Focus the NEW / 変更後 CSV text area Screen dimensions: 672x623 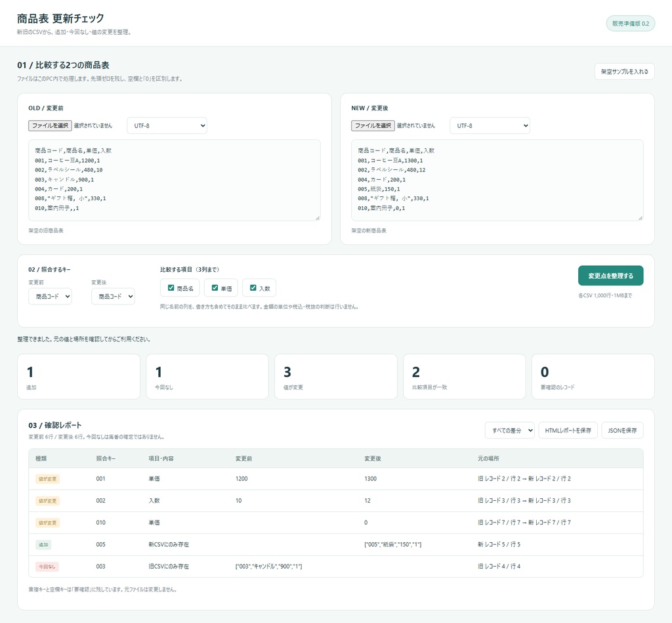coord(497,181)
